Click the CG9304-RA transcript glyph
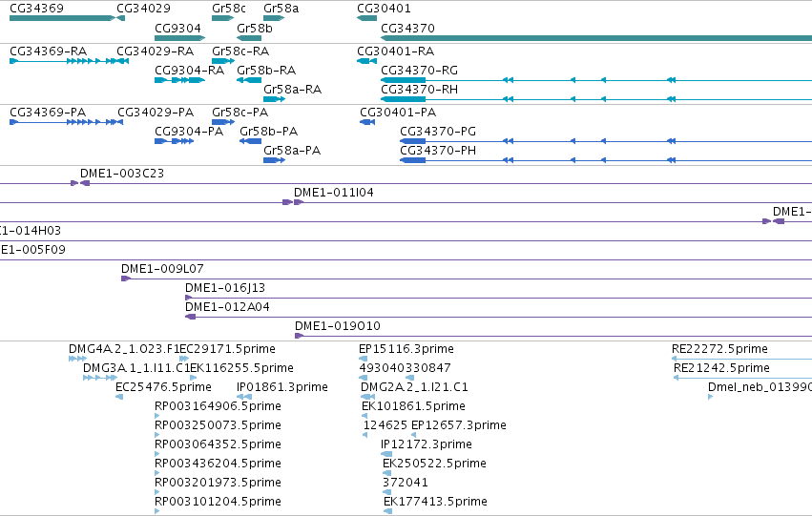 coord(179,80)
